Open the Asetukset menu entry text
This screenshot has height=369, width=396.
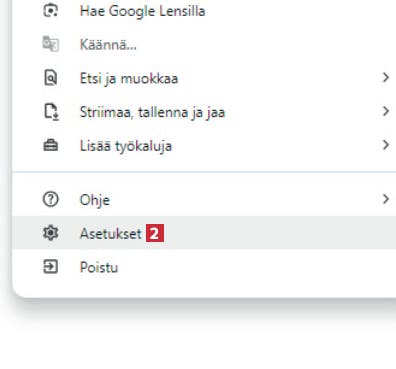tap(111, 234)
